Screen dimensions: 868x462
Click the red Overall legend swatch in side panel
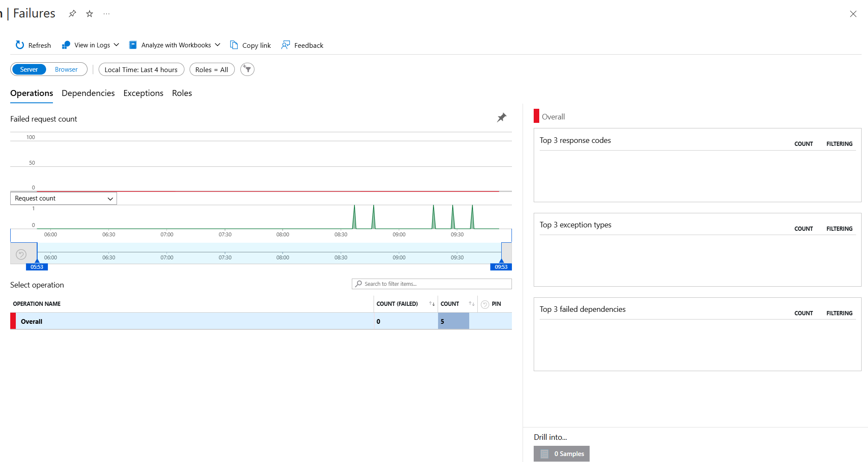(536, 116)
